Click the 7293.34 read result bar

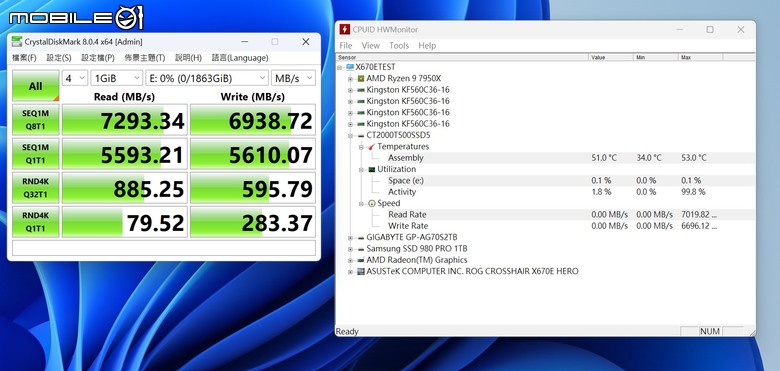pos(124,120)
